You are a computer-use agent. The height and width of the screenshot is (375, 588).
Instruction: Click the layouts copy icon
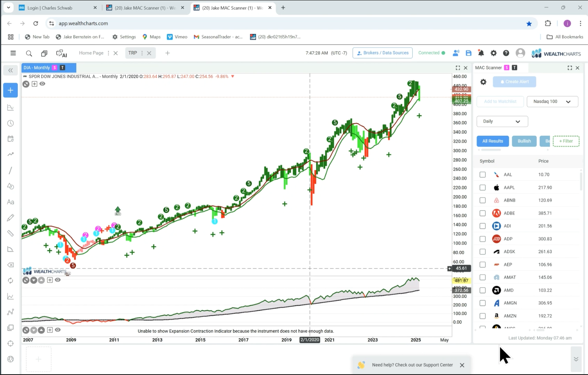pyautogui.click(x=44, y=53)
